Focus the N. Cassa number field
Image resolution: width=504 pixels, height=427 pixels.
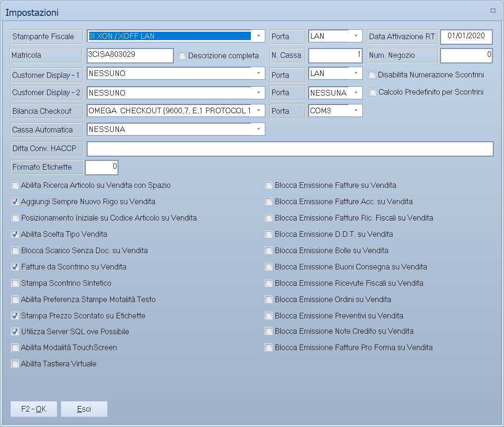tap(335, 55)
